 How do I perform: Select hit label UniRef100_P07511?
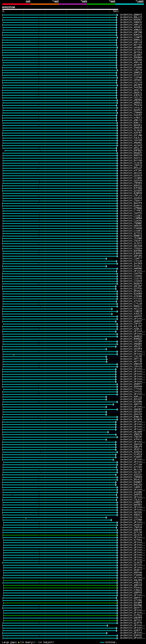coord(131,615)
